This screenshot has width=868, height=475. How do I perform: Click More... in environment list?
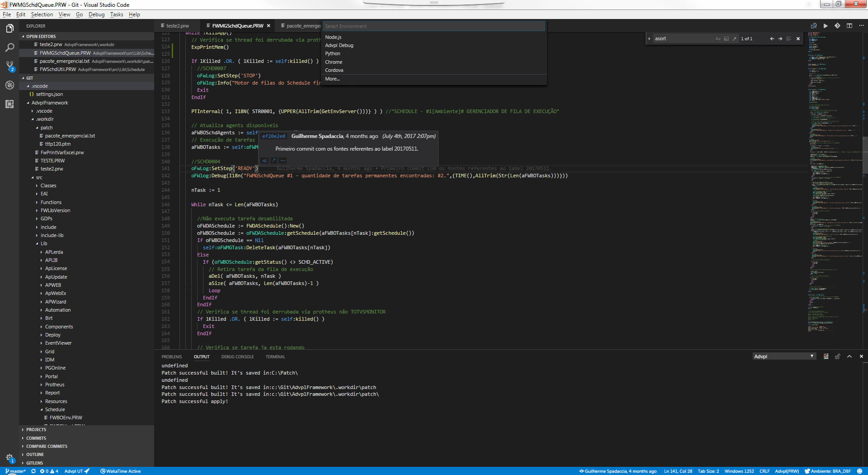pyautogui.click(x=434, y=79)
